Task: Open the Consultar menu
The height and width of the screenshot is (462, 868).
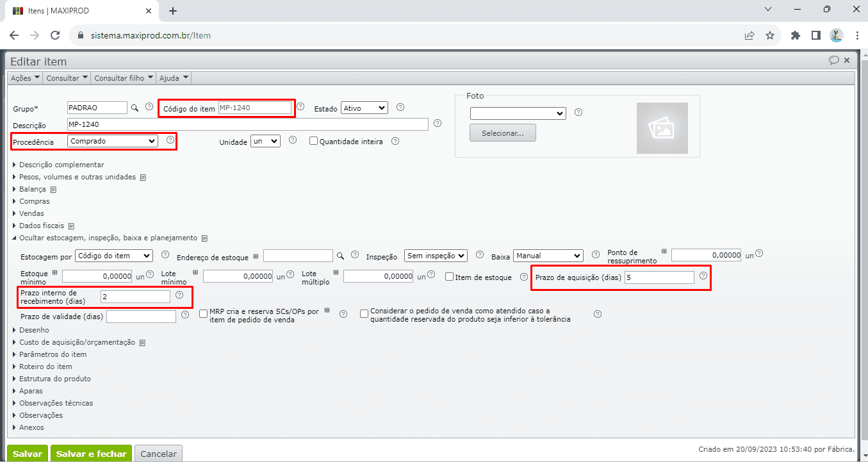Action: click(67, 78)
